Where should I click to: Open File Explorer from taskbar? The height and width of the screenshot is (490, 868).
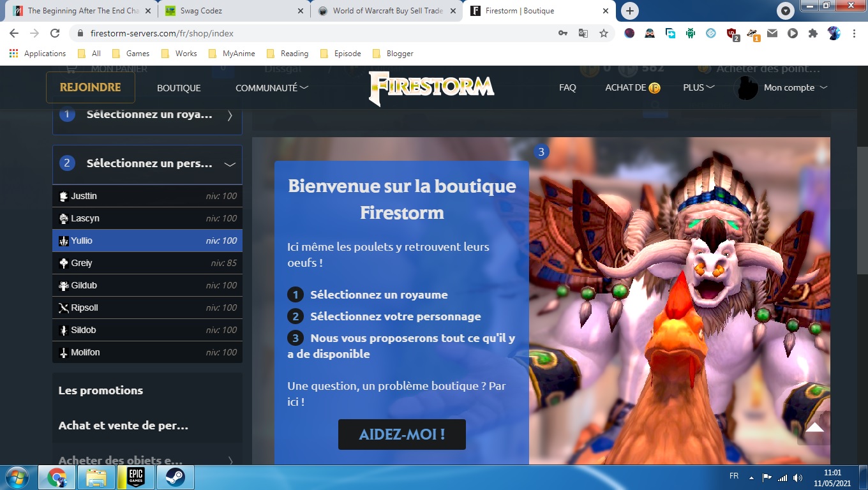[96, 477]
